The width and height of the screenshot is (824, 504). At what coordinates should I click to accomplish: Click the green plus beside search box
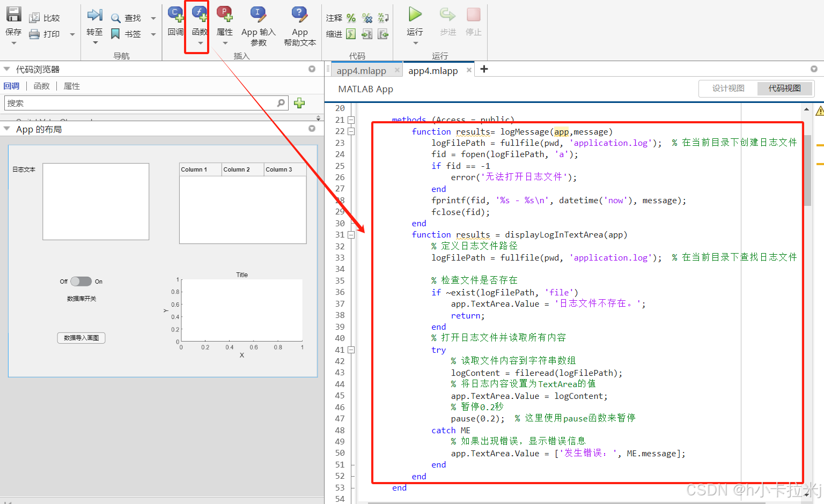(299, 103)
